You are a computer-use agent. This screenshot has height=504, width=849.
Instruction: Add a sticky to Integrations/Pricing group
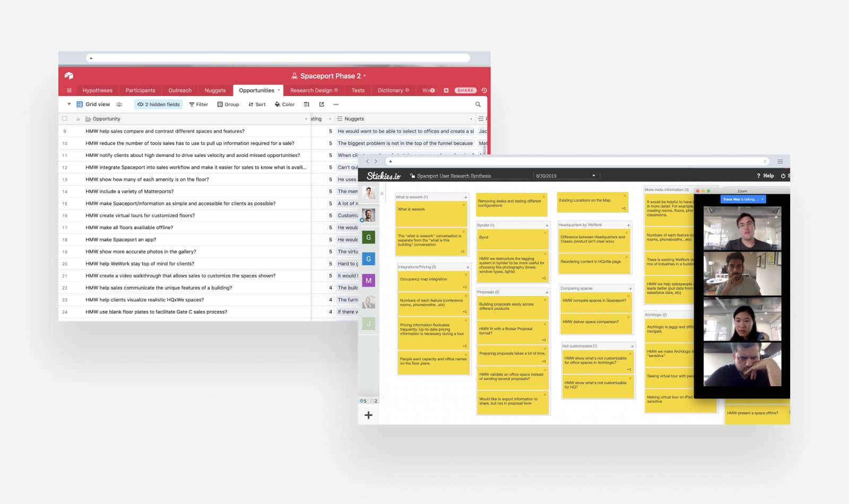[x=467, y=267]
